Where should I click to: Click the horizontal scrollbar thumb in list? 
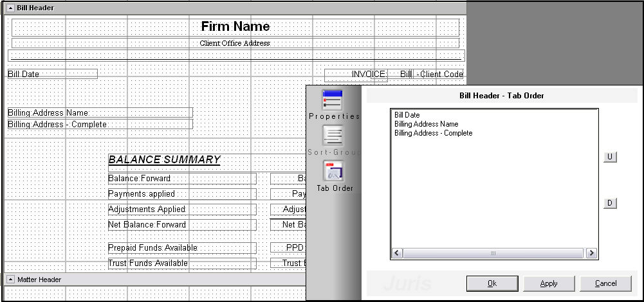pos(493,254)
